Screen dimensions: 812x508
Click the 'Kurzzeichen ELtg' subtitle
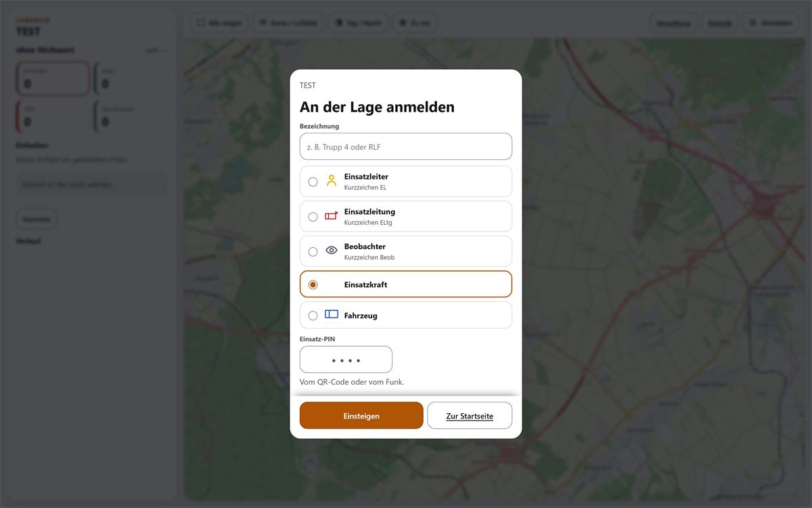368,222
